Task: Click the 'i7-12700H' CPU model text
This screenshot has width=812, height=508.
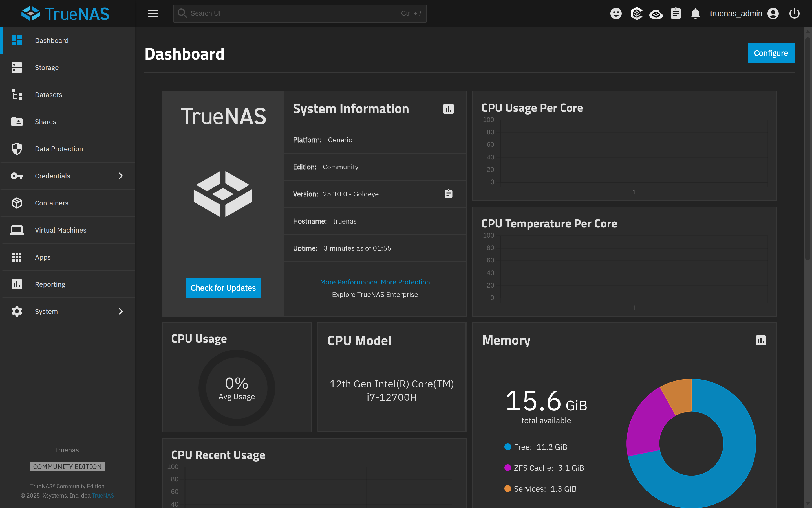Action: point(392,397)
